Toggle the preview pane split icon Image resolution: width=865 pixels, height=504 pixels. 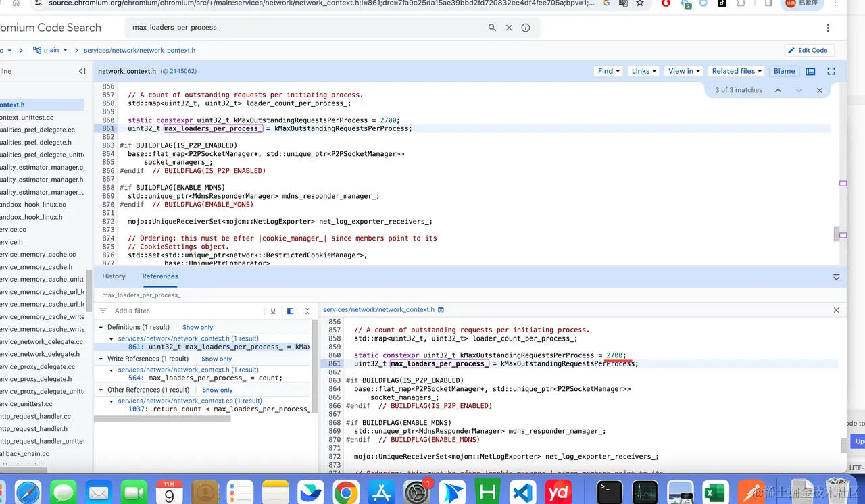[290, 311]
